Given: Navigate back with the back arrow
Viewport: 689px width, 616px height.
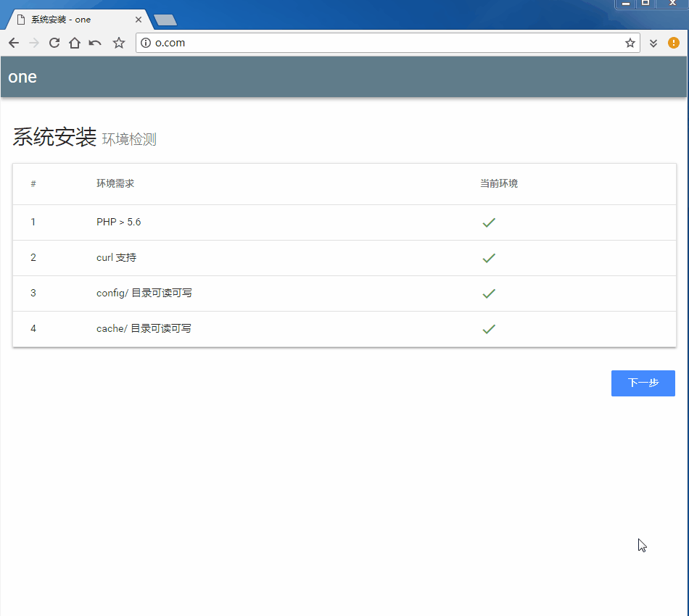Looking at the screenshot, I should [13, 43].
